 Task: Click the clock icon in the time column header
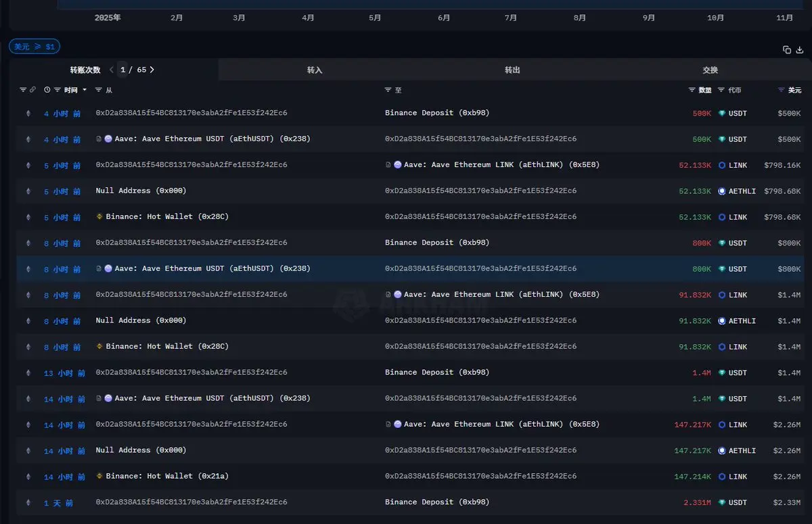[47, 90]
